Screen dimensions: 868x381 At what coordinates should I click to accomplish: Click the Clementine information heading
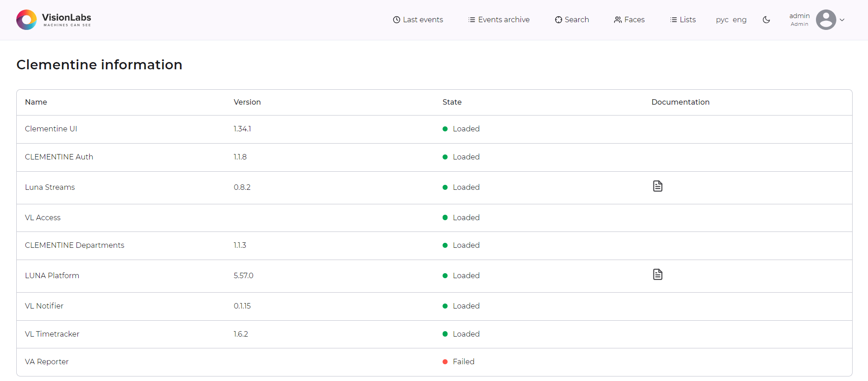[99, 64]
